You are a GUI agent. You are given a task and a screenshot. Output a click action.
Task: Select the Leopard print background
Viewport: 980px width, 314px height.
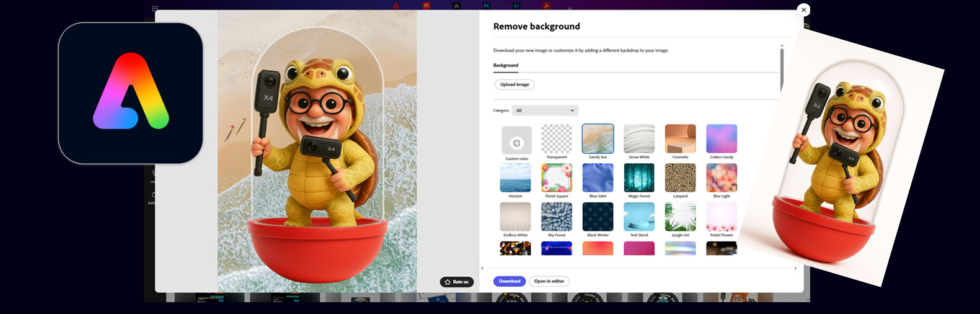[681, 178]
